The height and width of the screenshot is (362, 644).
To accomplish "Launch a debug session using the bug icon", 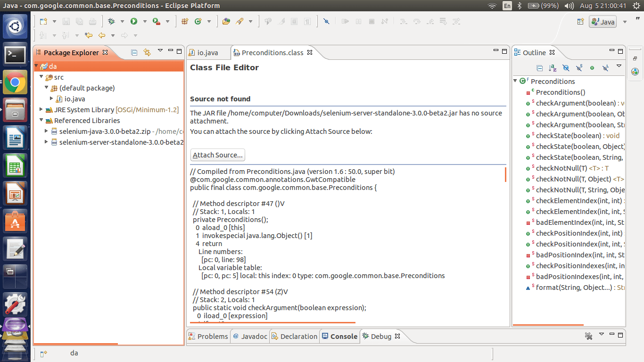I will coord(112,21).
